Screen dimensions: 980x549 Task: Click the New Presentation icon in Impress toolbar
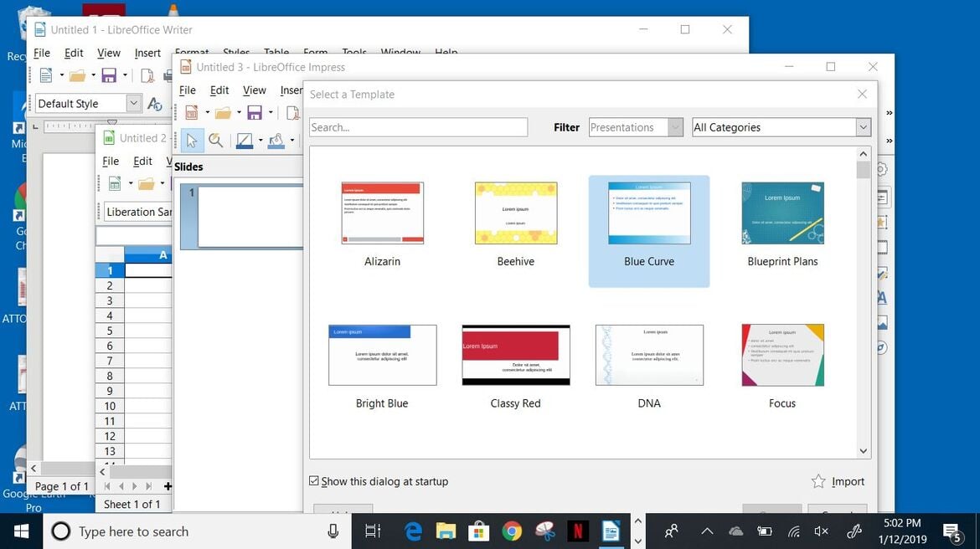coord(192,112)
